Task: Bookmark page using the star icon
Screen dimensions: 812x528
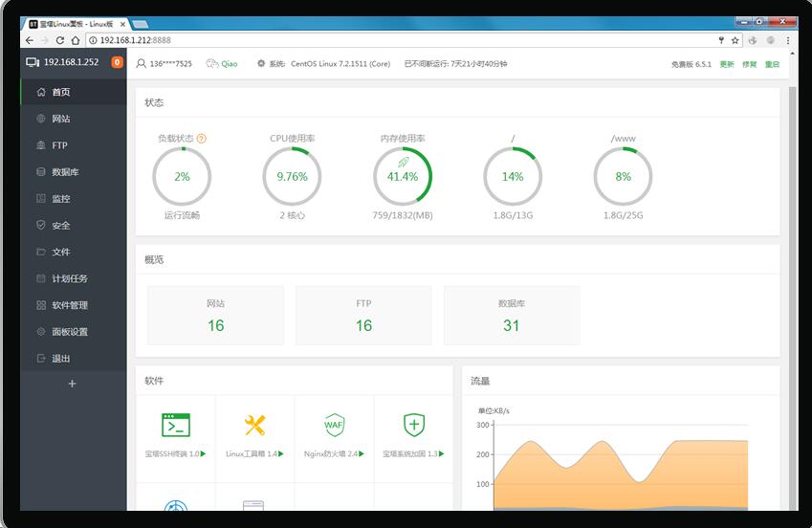Action: [735, 40]
